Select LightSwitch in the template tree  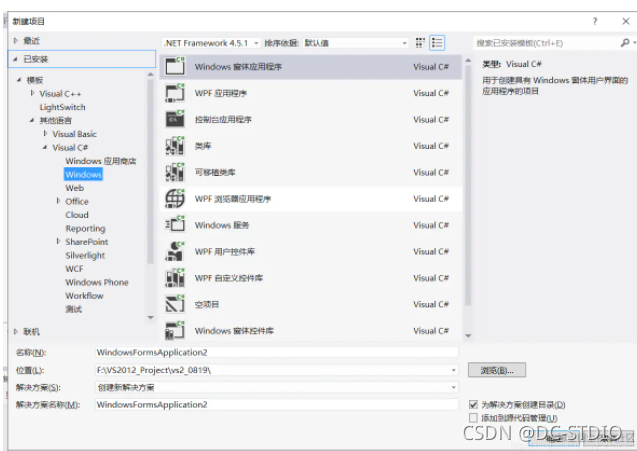click(x=63, y=107)
